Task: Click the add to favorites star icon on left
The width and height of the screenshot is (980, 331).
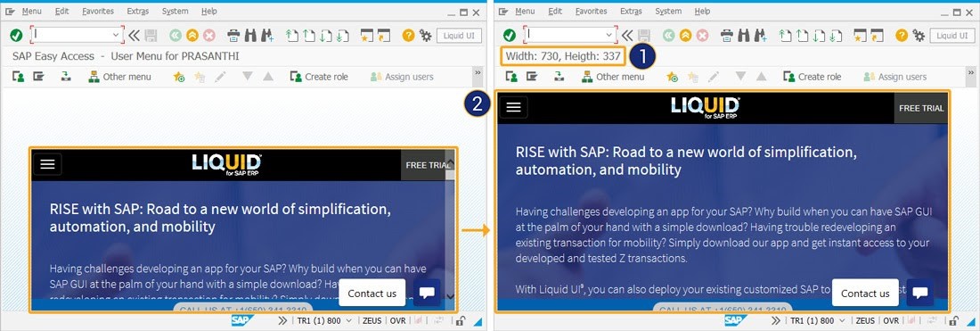Action: pos(179,77)
